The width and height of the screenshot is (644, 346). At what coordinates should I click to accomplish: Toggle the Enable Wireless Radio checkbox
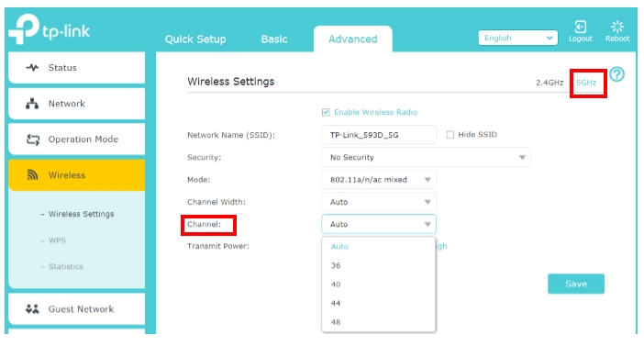326,112
